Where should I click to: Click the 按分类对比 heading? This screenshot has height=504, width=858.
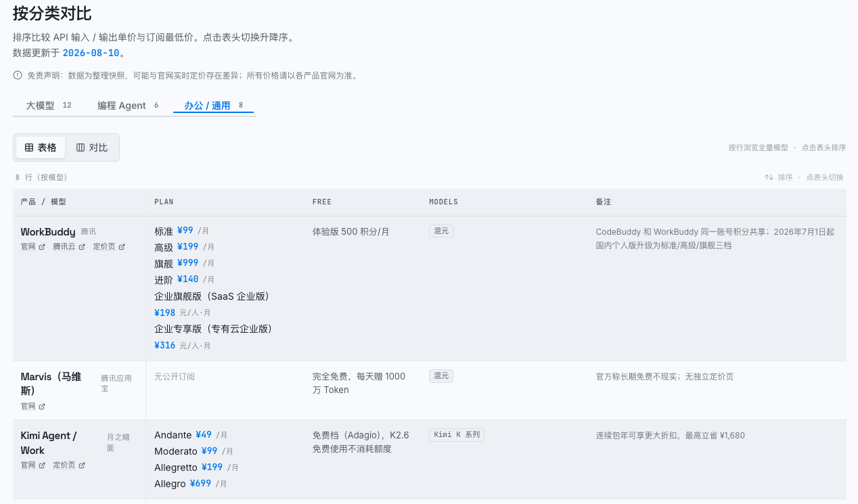coord(52,13)
